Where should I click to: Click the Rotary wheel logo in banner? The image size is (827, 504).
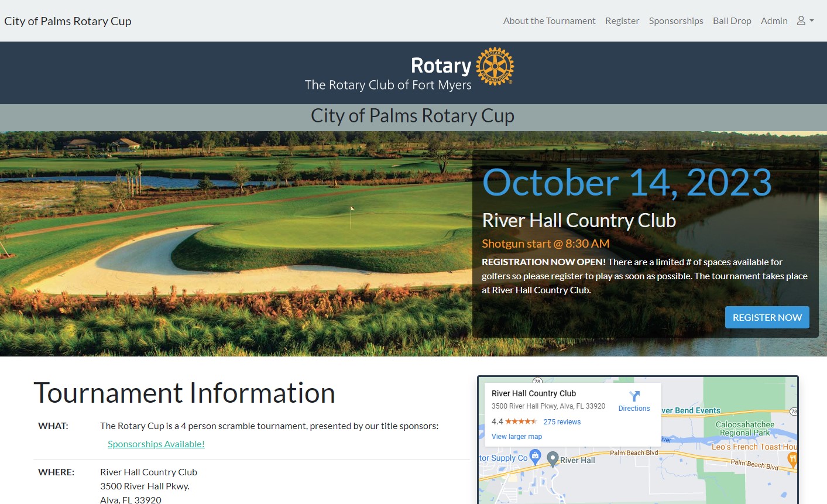pos(495,66)
